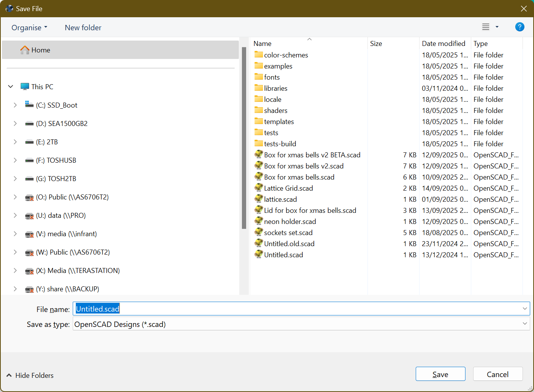Sort files by the Date modified column
The height and width of the screenshot is (392, 534).
(444, 43)
